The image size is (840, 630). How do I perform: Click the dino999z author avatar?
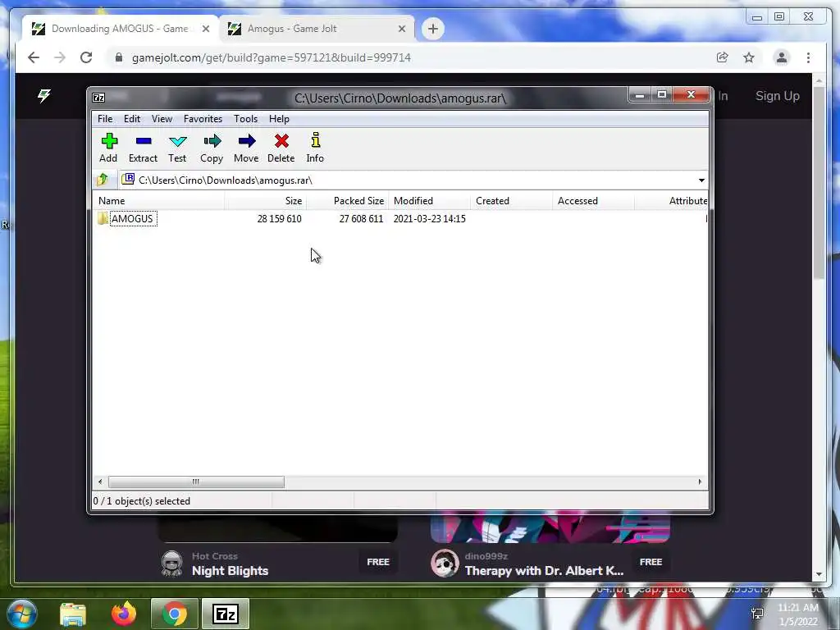point(445,564)
